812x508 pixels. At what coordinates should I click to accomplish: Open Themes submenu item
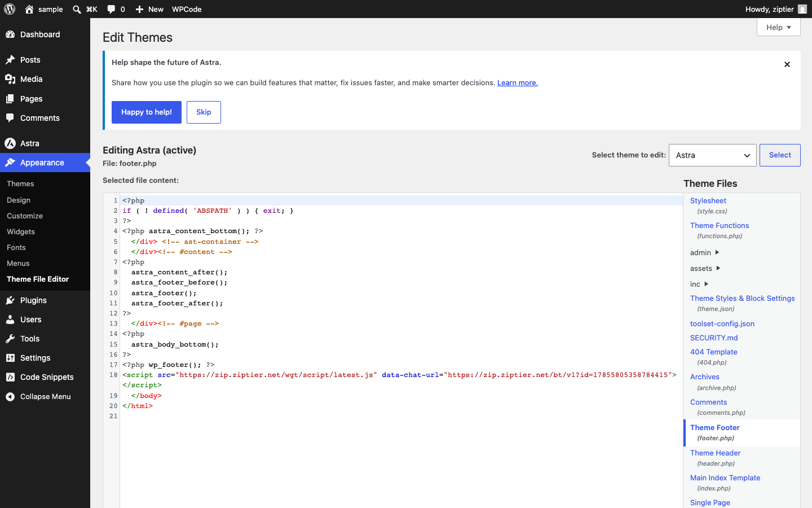point(20,183)
